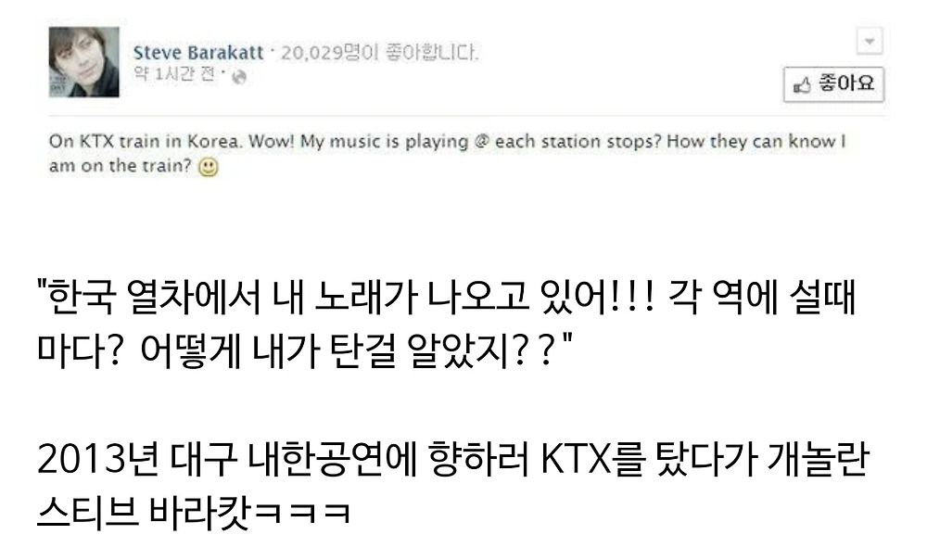
Task: Click the 'On KTX train in Korea' sentence
Action: (146, 141)
